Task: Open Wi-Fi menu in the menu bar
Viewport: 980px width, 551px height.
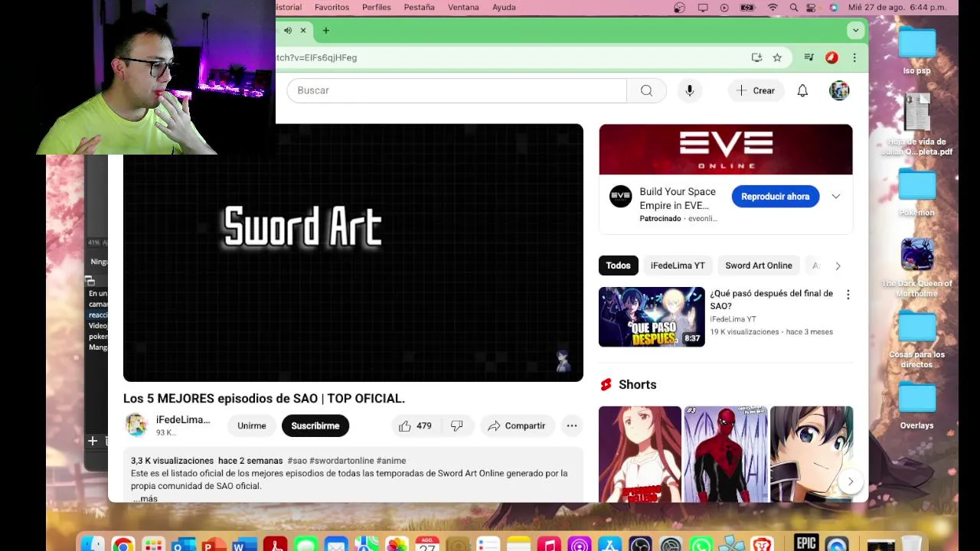Action: click(773, 8)
